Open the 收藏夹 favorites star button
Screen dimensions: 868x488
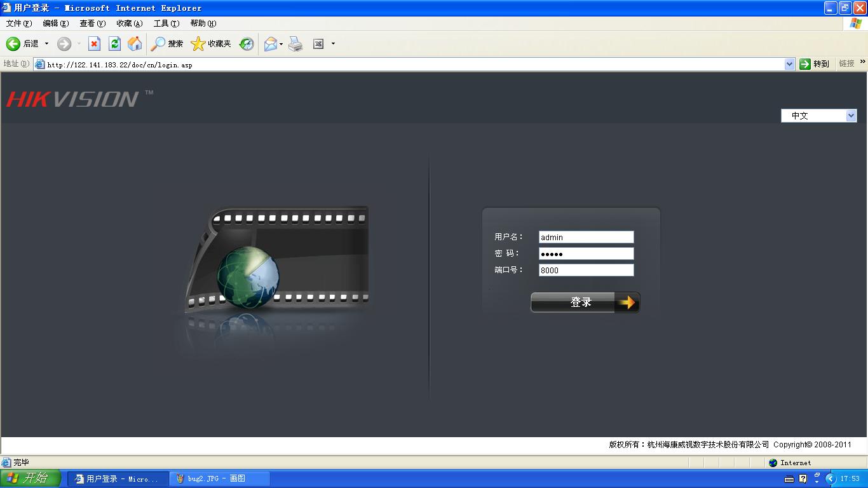coord(211,44)
